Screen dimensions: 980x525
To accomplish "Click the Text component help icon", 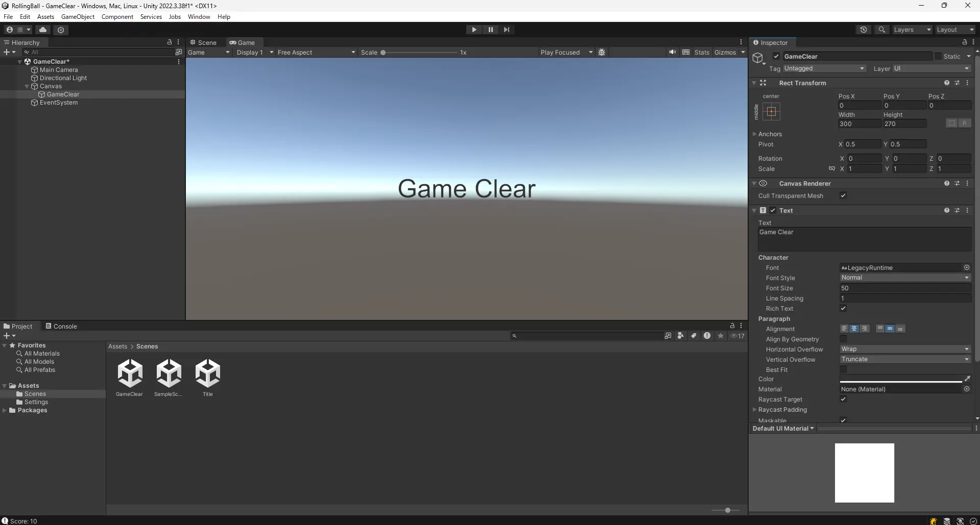I will coord(946,210).
